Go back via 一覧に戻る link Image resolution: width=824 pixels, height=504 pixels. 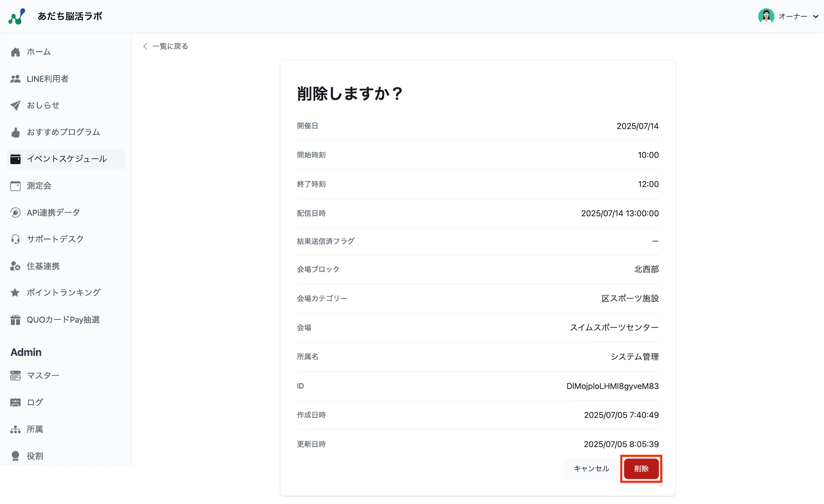[165, 47]
